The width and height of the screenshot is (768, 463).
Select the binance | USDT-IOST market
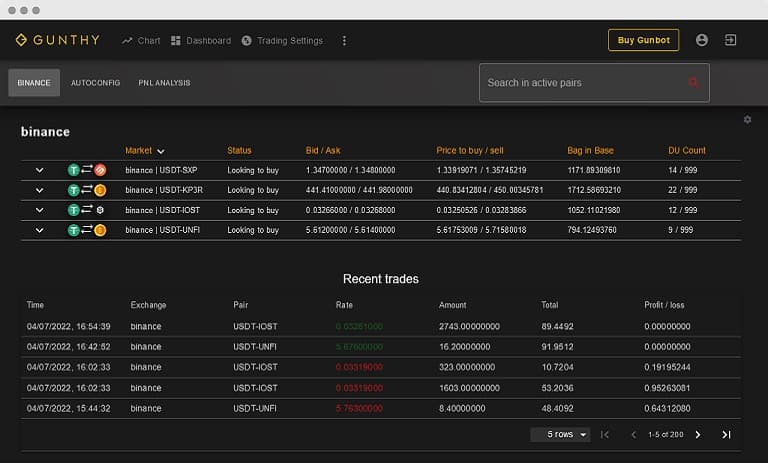point(163,210)
